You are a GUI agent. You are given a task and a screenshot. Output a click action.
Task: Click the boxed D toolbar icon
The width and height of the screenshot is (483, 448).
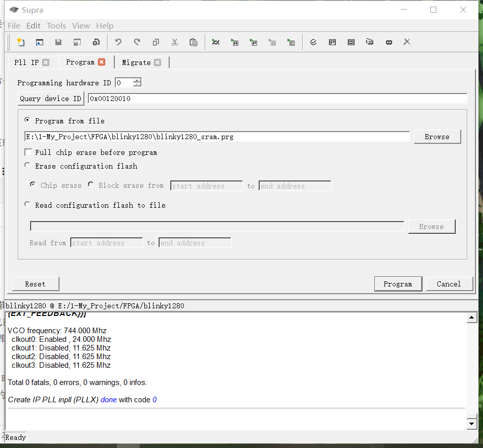(x=351, y=42)
